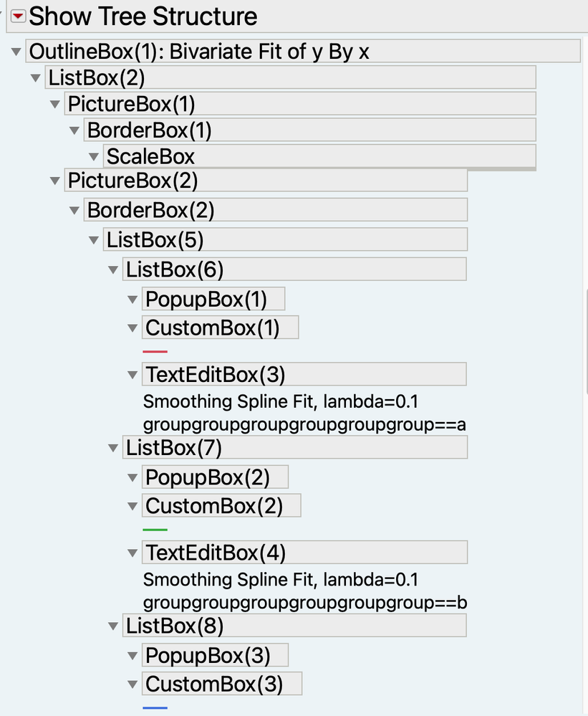Viewport: 588px width, 716px height.
Task: Select the TextEditBox(3) tree item
Action: pyautogui.click(x=304, y=374)
